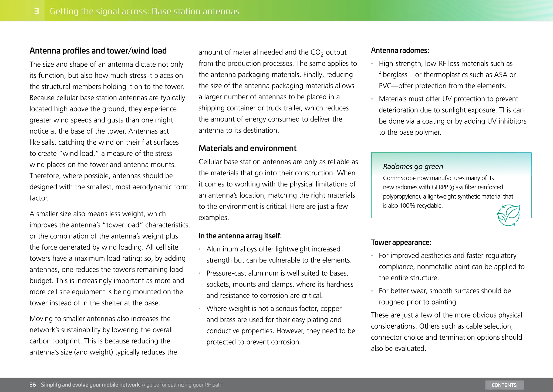Click the GFRPP radome callout text

(x=448, y=192)
